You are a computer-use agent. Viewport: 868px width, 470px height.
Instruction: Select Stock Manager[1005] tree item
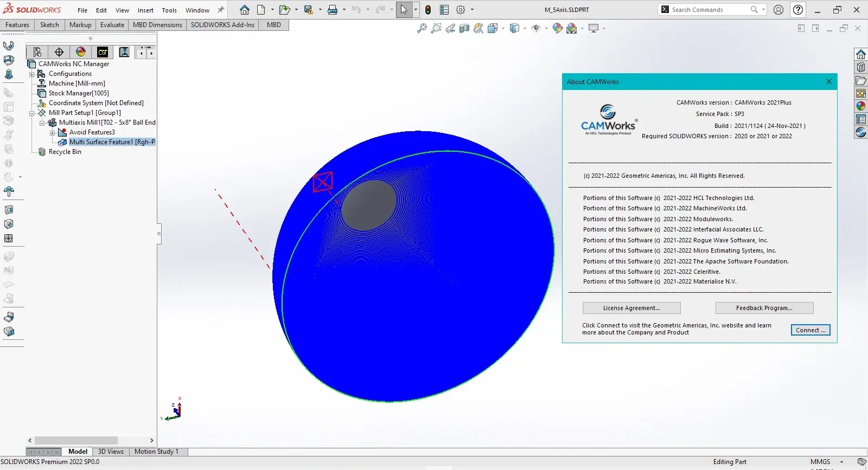(79, 93)
